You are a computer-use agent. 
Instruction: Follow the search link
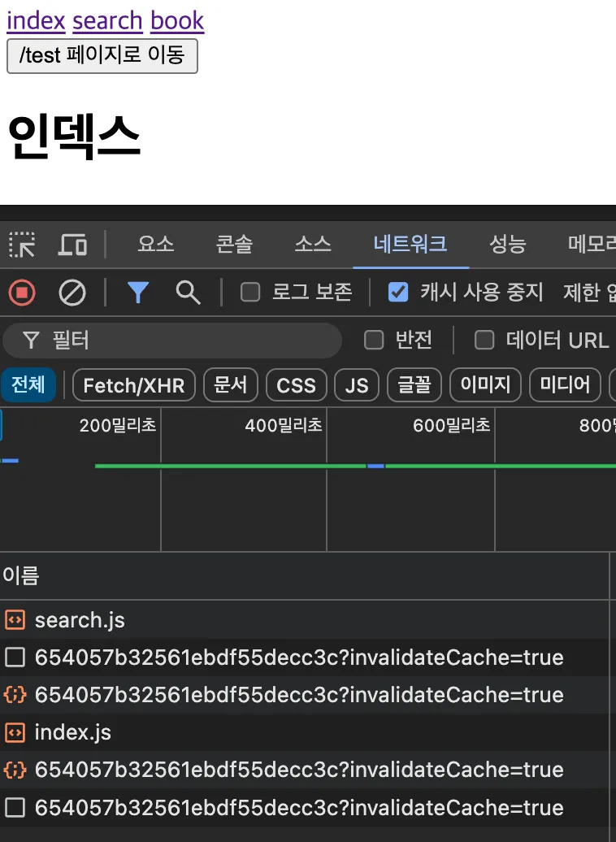107,20
